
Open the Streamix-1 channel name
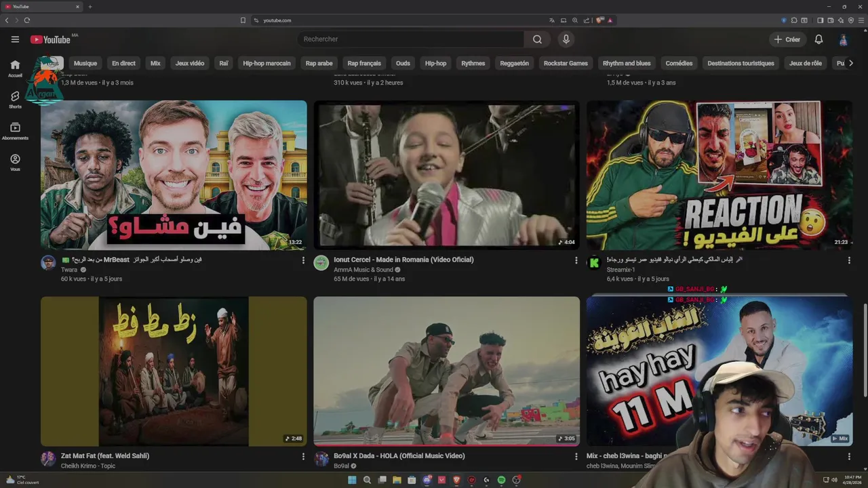click(620, 270)
